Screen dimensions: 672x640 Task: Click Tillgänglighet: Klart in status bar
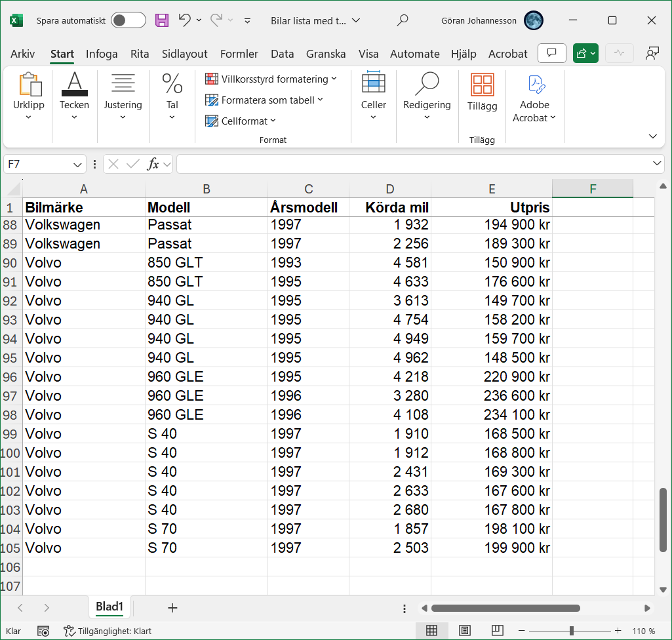(x=108, y=631)
